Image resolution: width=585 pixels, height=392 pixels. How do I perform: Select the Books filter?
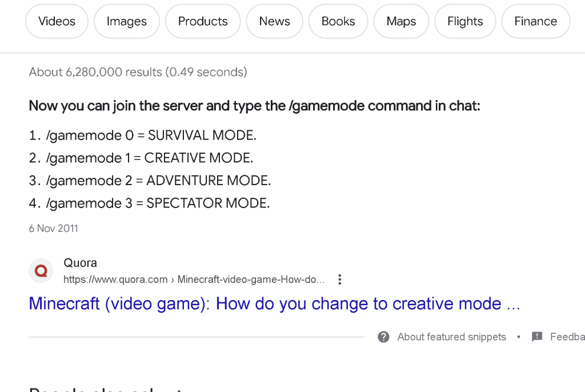[338, 21]
